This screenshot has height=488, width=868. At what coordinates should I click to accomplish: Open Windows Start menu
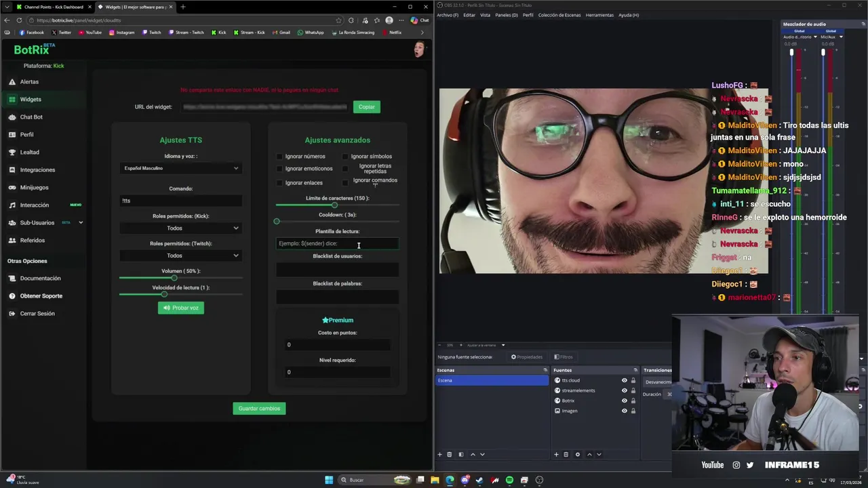point(329,480)
